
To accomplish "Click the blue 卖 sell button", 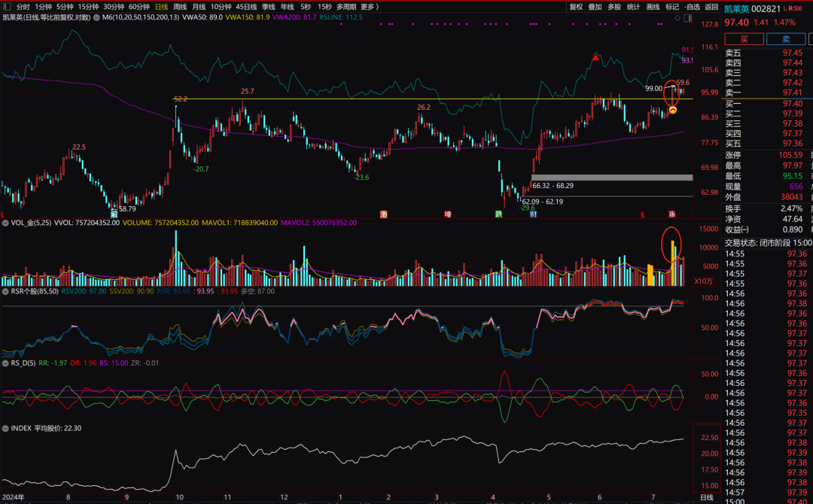I will tap(786, 39).
